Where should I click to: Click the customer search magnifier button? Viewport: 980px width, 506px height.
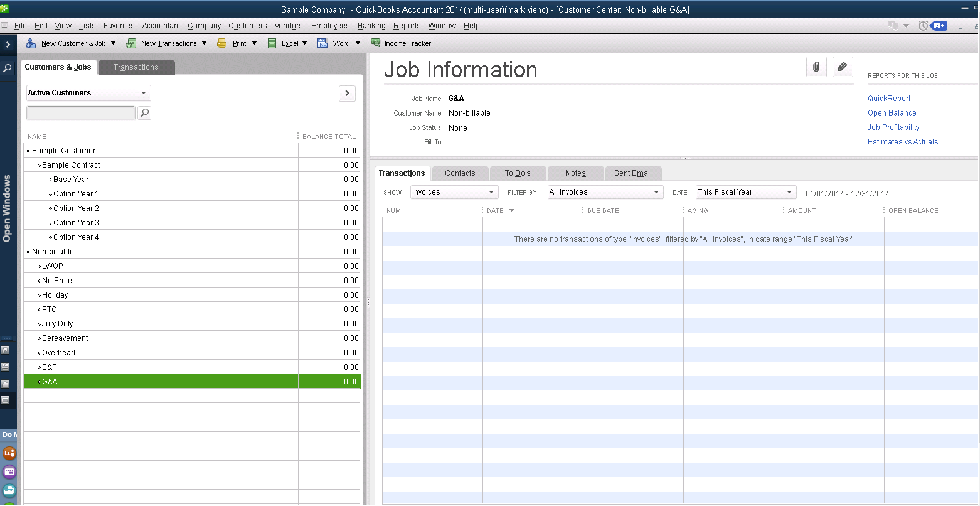tap(144, 113)
